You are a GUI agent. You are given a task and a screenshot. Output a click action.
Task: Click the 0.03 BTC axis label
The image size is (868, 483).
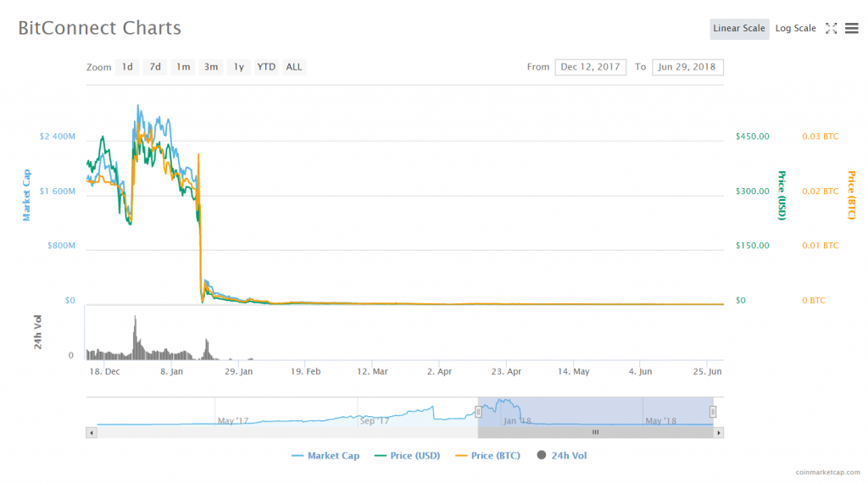(x=820, y=136)
